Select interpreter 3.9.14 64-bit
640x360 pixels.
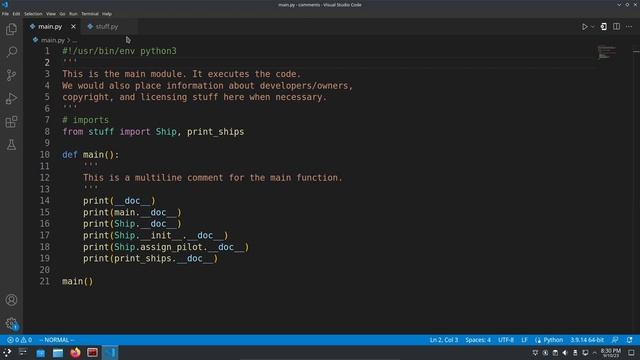[x=587, y=340]
